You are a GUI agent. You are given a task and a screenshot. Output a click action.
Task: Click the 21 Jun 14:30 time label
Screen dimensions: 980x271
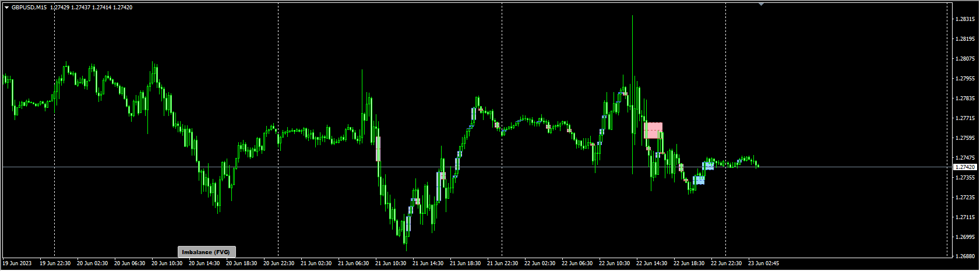(x=428, y=263)
